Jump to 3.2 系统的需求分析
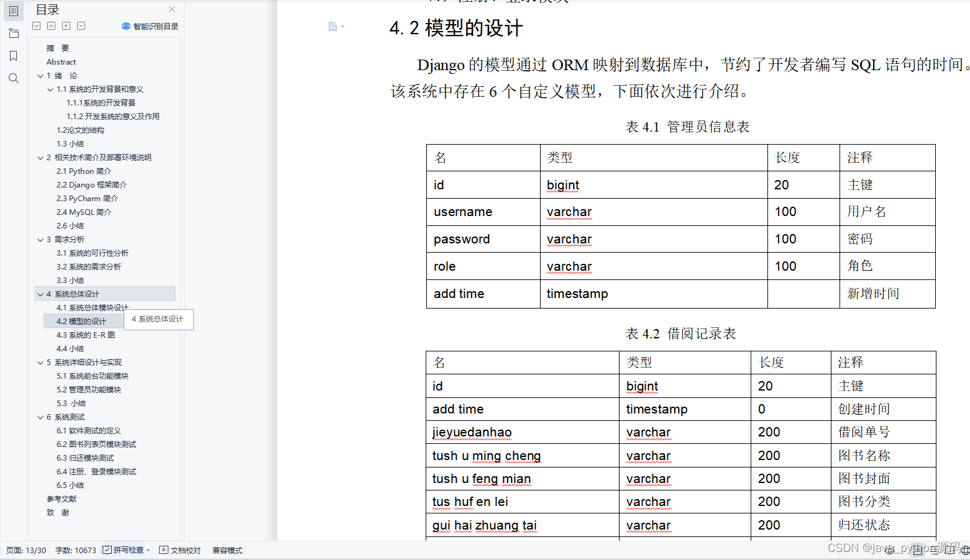The width and height of the screenshot is (970, 560). pyautogui.click(x=89, y=267)
